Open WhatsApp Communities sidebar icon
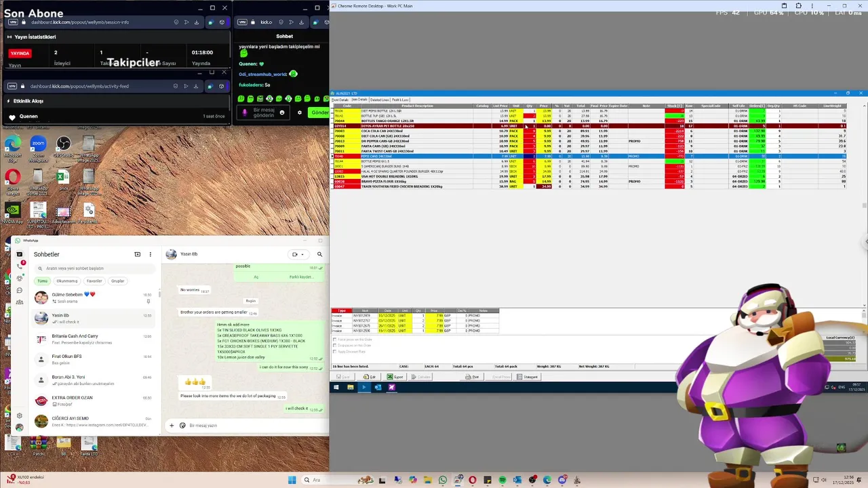 click(19, 302)
